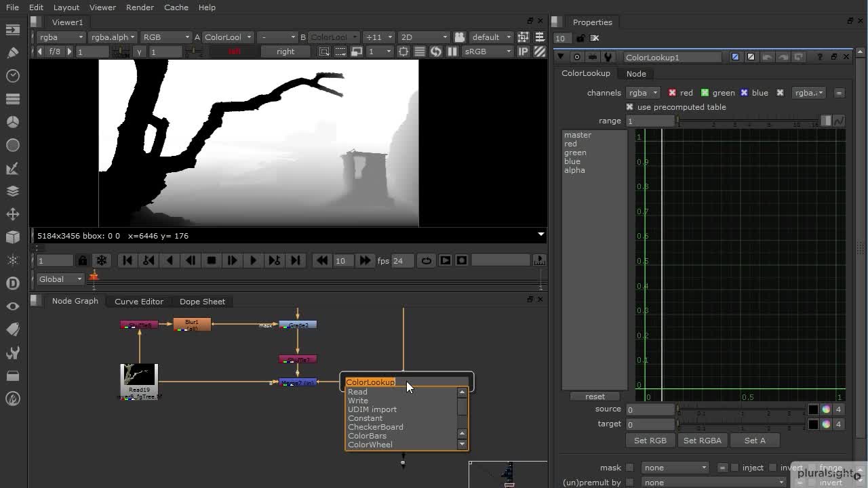The height and width of the screenshot is (488, 868).
Task: Toggle the mask enable checkbox
Action: (629, 468)
